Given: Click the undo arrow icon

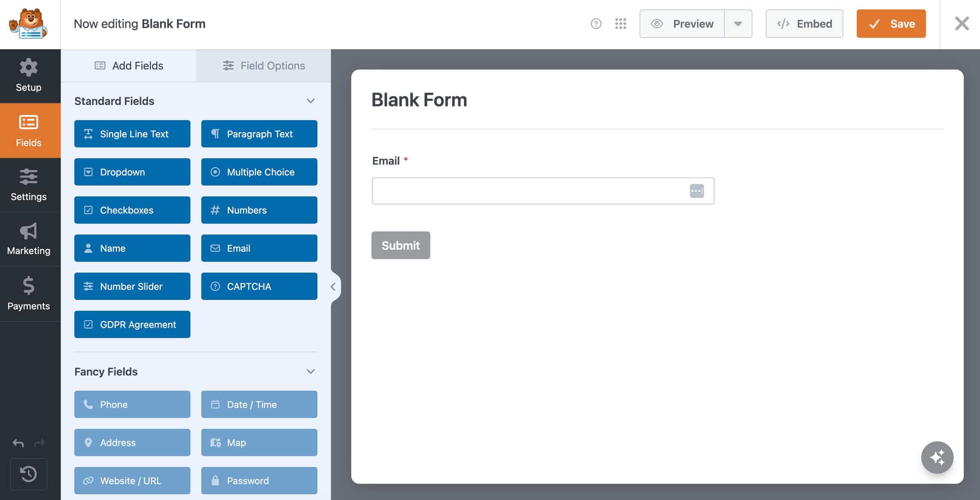Looking at the screenshot, I should (x=18, y=443).
